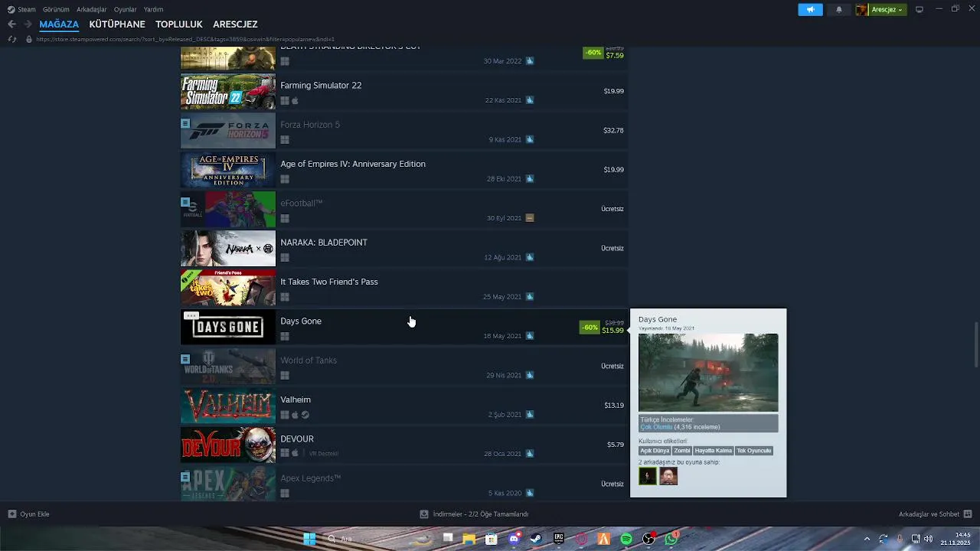980x551 pixels.
Task: Open the Arescjez account dropdown
Action: (x=887, y=9)
